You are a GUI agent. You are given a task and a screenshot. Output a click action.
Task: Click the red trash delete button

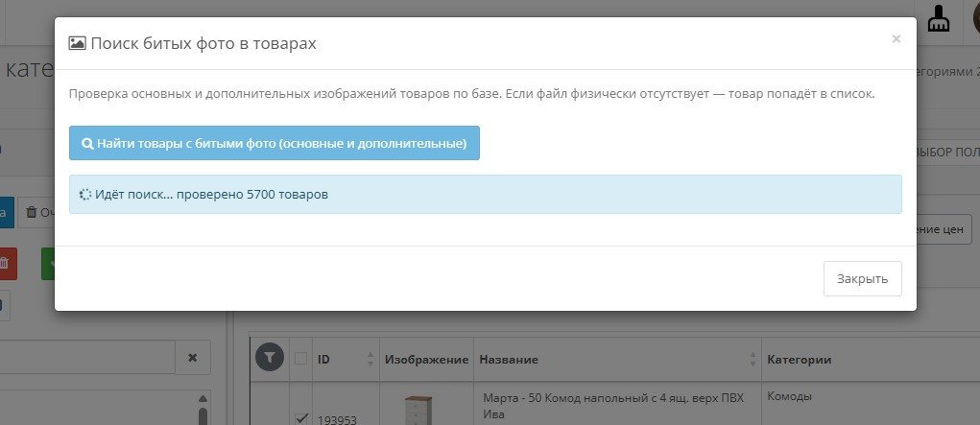7,263
